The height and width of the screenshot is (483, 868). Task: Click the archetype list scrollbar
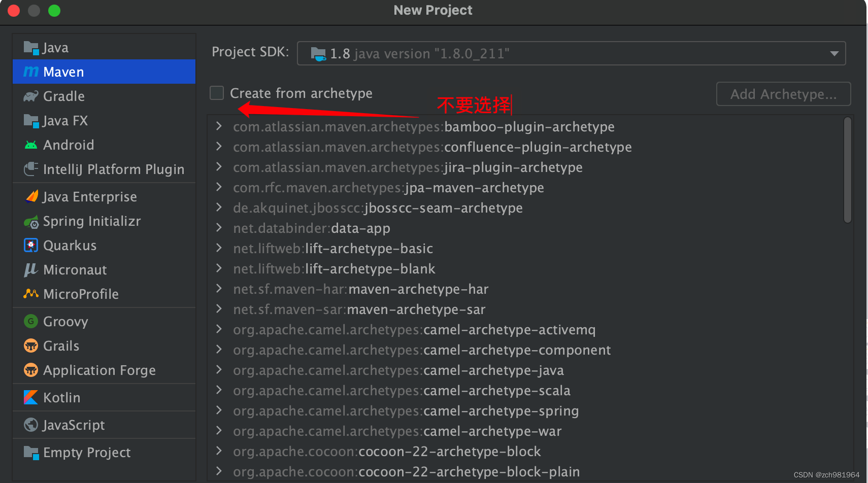pos(847,170)
